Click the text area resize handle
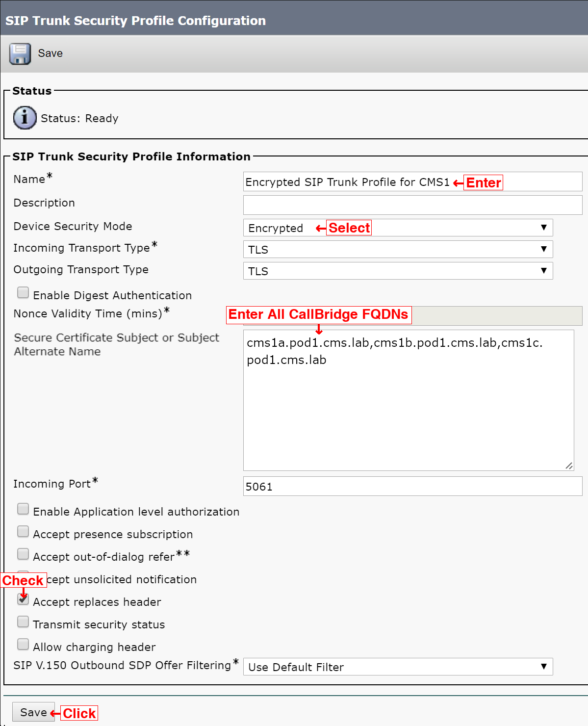 point(569,466)
